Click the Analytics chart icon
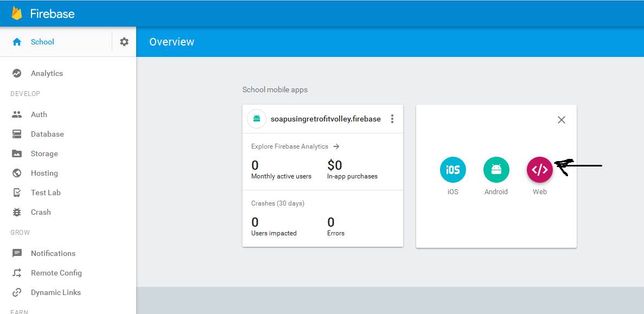Viewport: 644px width, 314px height. click(17, 73)
